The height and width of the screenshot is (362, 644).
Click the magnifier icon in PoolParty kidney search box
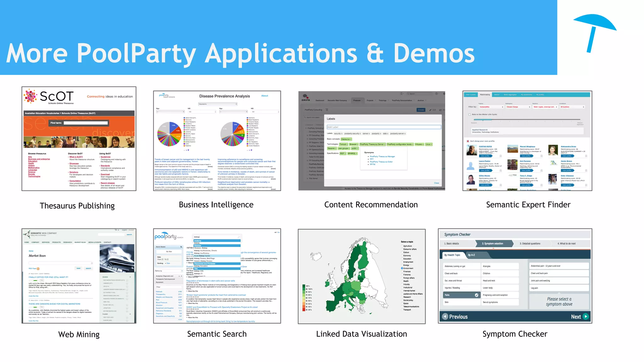(239, 237)
